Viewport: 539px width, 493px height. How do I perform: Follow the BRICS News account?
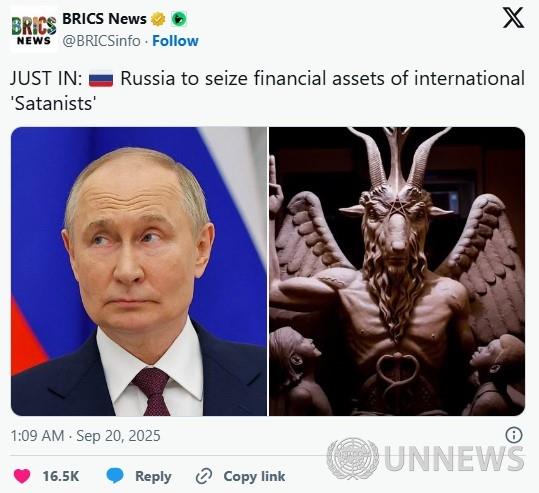tap(175, 41)
